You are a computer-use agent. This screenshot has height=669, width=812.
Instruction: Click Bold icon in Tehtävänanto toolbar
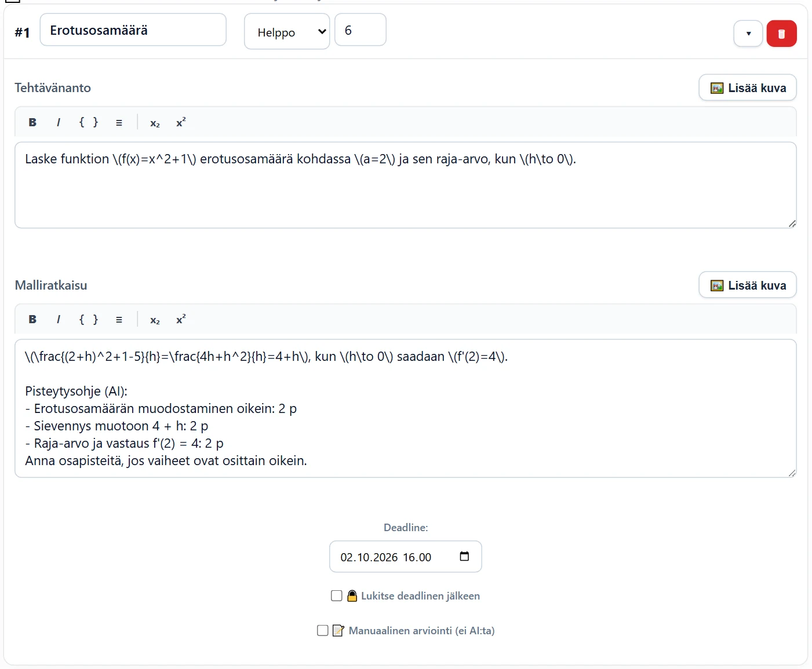pyautogui.click(x=32, y=122)
